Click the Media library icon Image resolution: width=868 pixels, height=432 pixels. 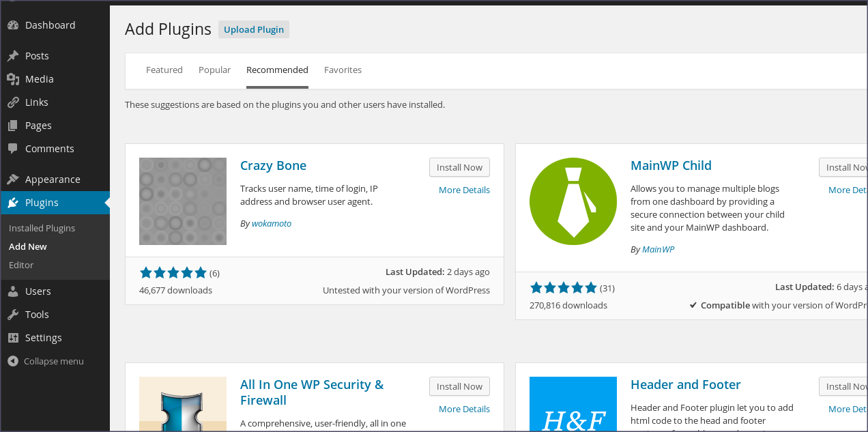13,79
